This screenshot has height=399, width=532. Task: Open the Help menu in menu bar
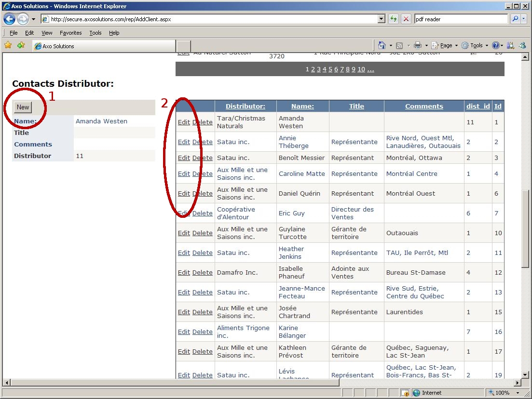114,33
